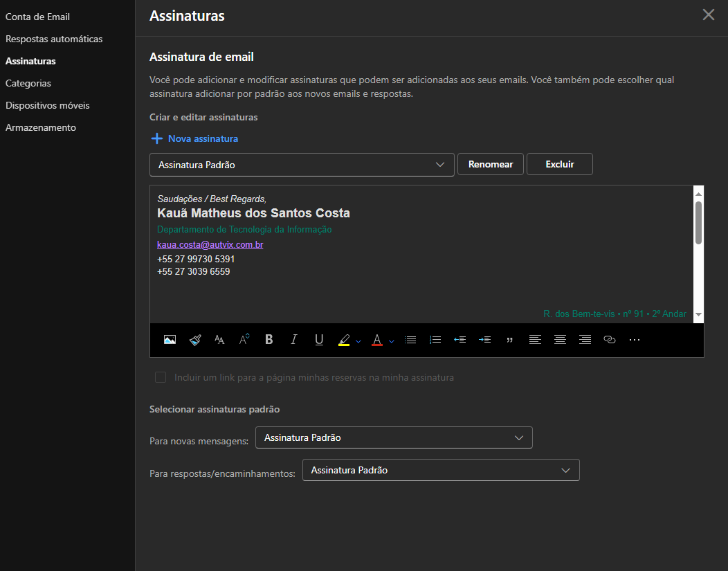The width and height of the screenshot is (728, 571).
Task: Insert a hyperlink
Action: click(x=610, y=340)
